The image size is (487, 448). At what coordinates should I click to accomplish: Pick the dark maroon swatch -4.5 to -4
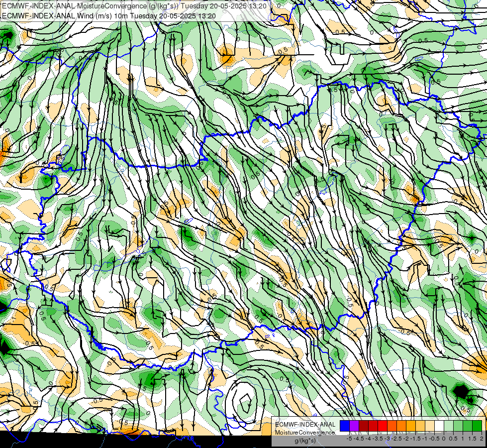click(x=364, y=426)
